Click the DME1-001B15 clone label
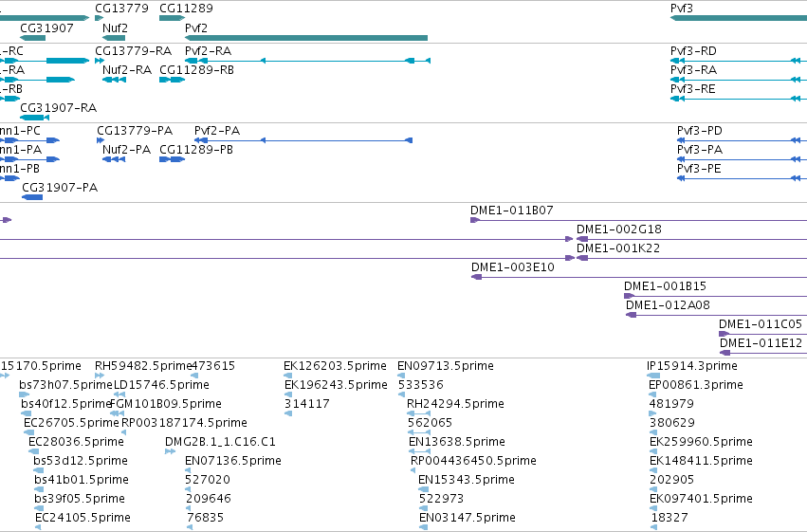This screenshot has height=532, width=807. [x=665, y=286]
